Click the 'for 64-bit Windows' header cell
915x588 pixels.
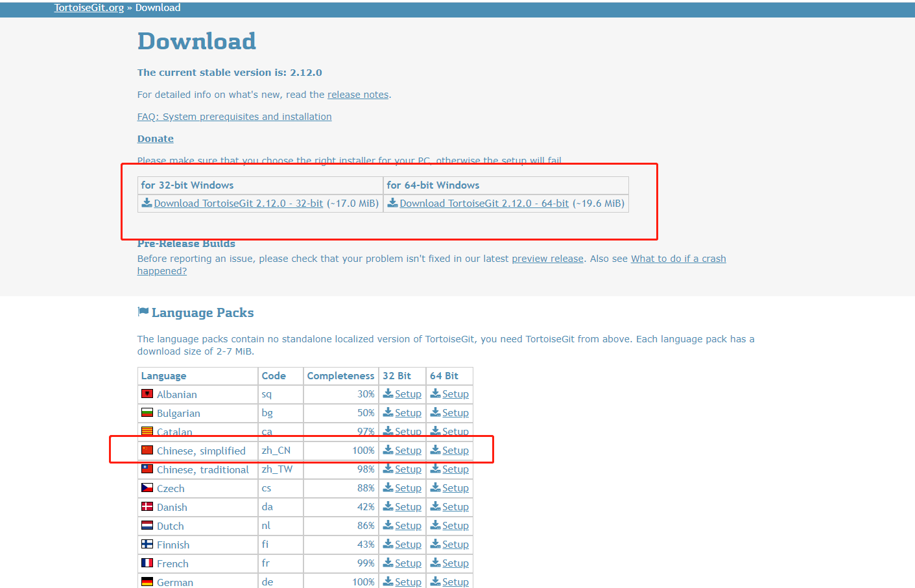click(x=506, y=185)
